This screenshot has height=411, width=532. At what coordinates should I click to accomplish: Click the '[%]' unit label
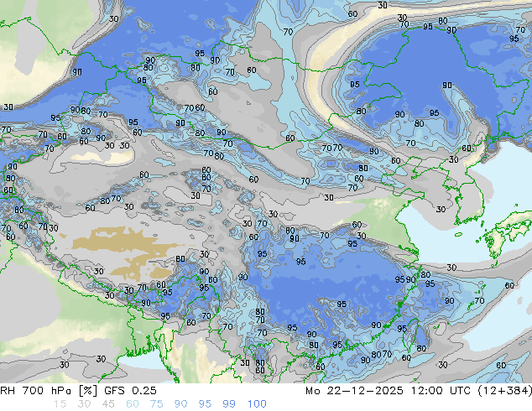(87, 391)
